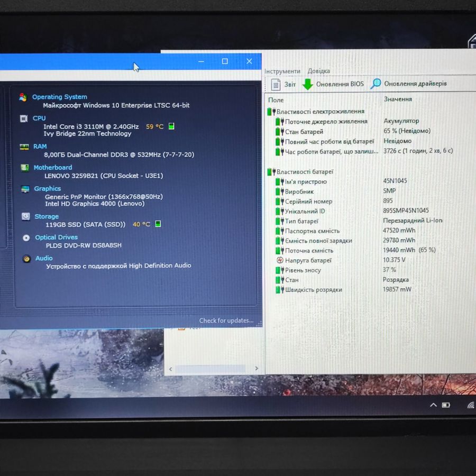This screenshot has width=476, height=476.
Task: Select the Властивості батареї group row
Action: 300,172
